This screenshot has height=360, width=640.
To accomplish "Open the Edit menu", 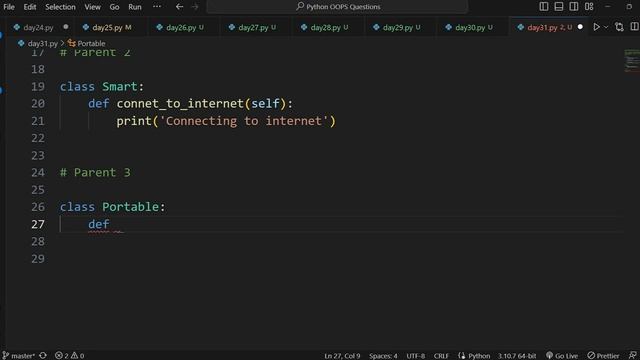I will click(x=30, y=7).
